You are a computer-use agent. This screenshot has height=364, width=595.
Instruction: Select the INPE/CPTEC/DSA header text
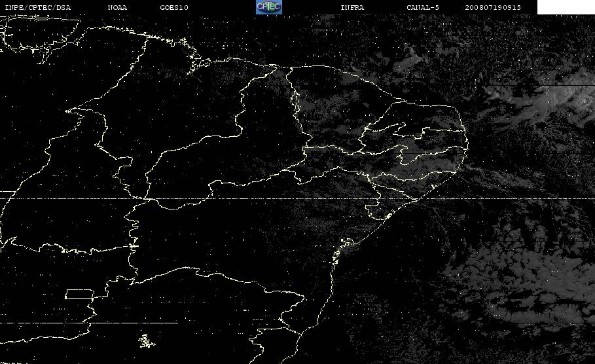pos(37,8)
